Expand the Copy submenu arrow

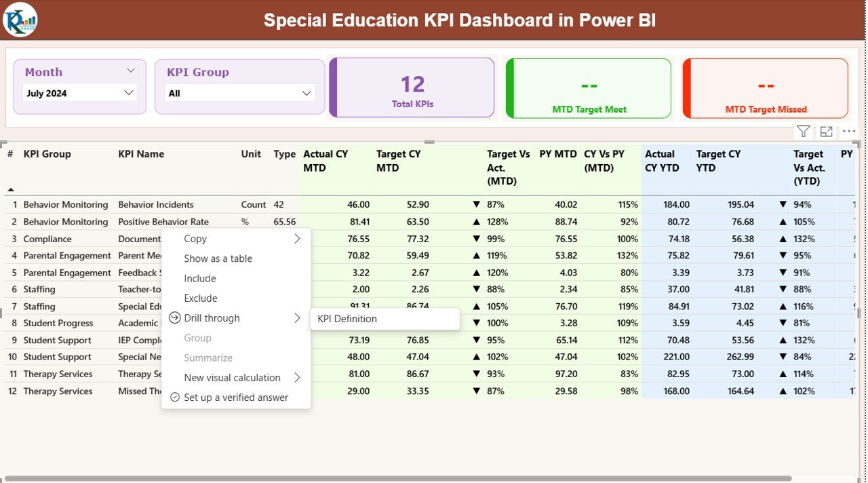tap(297, 239)
